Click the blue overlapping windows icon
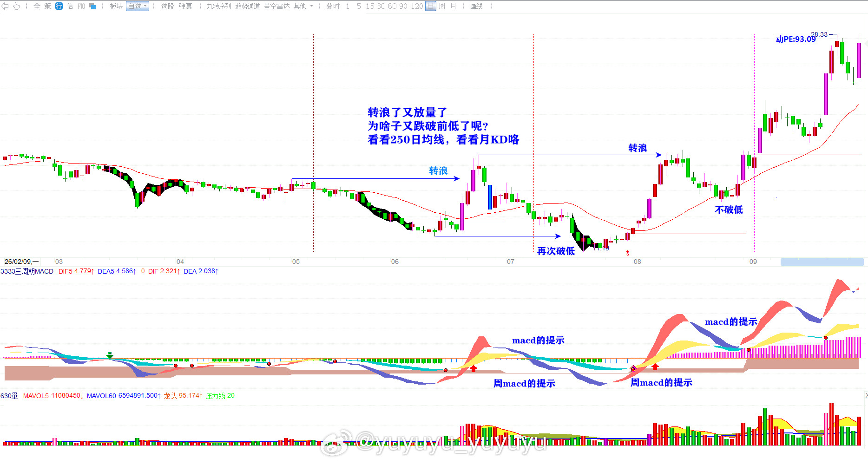868x465 pixels. (92, 6)
